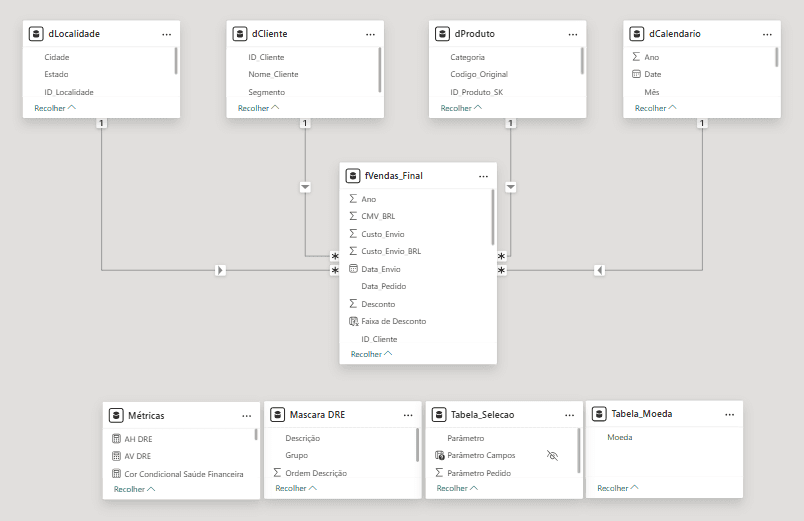Select the Custo_Envio_BRL field

[x=391, y=251]
